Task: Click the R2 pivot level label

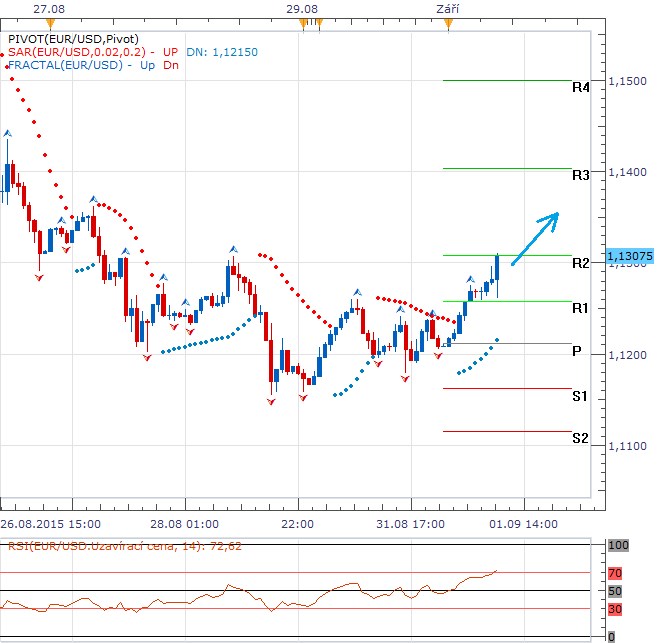Action: (580, 263)
